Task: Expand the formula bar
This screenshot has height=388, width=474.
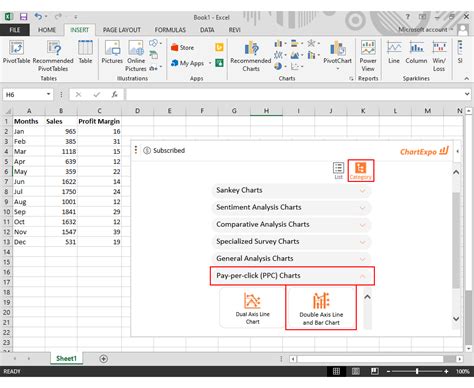Action: click(467, 94)
